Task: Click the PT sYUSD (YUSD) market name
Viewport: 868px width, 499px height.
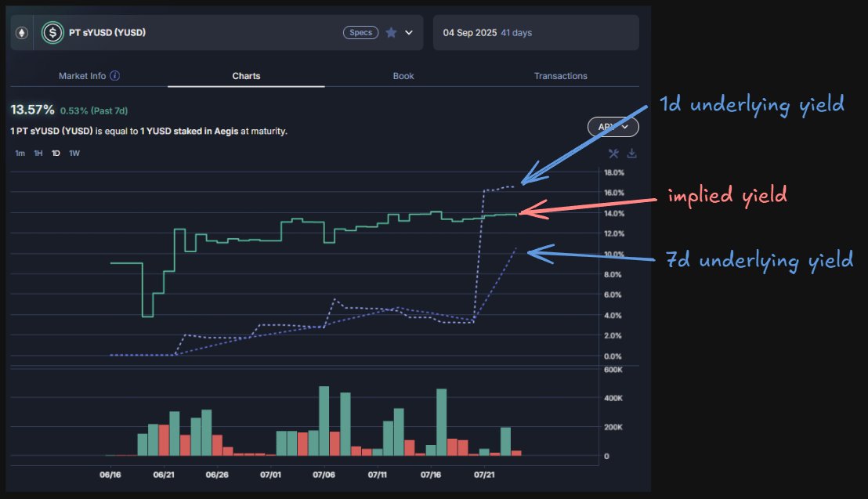Action: (x=107, y=33)
